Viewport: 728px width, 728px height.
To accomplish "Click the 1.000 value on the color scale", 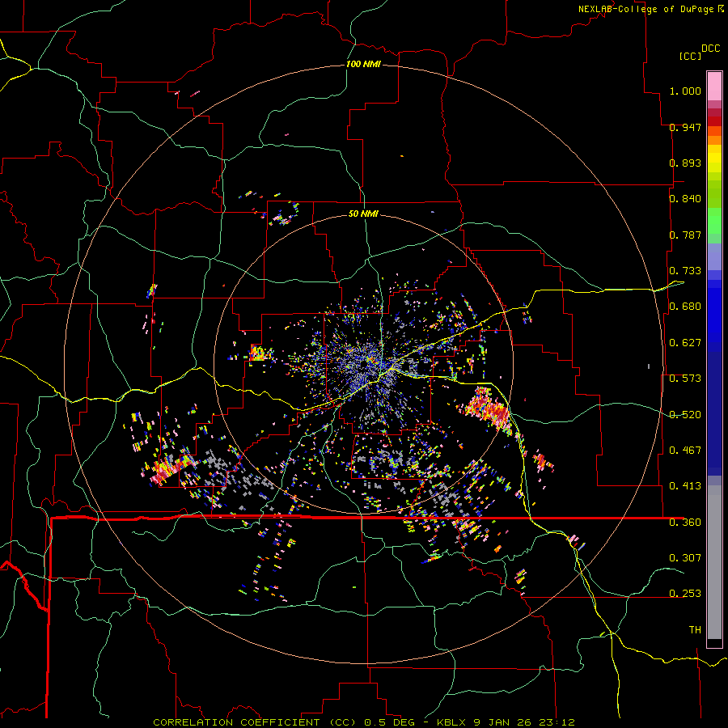I will click(x=685, y=91).
